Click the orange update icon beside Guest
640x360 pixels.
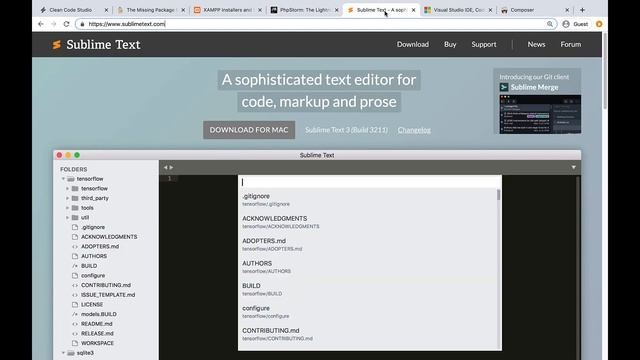click(599, 24)
